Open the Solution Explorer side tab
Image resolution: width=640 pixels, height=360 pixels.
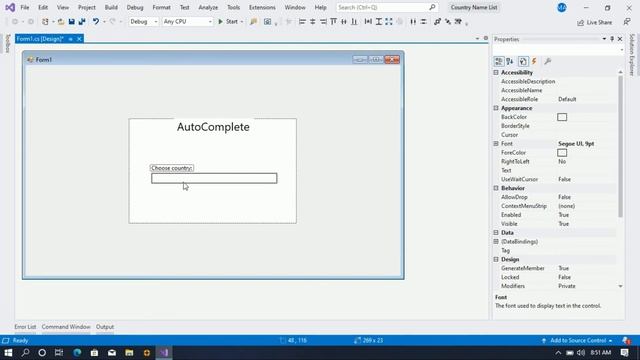[x=632, y=55]
